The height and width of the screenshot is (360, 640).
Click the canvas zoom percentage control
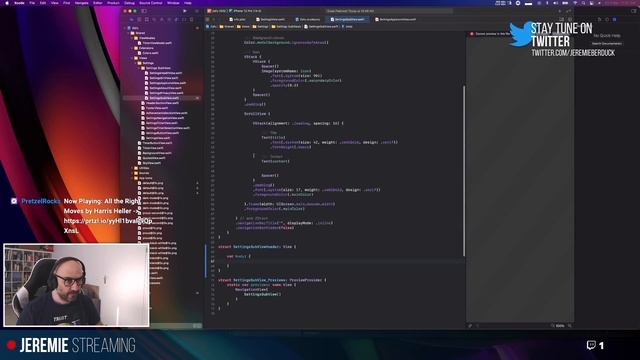560,326
